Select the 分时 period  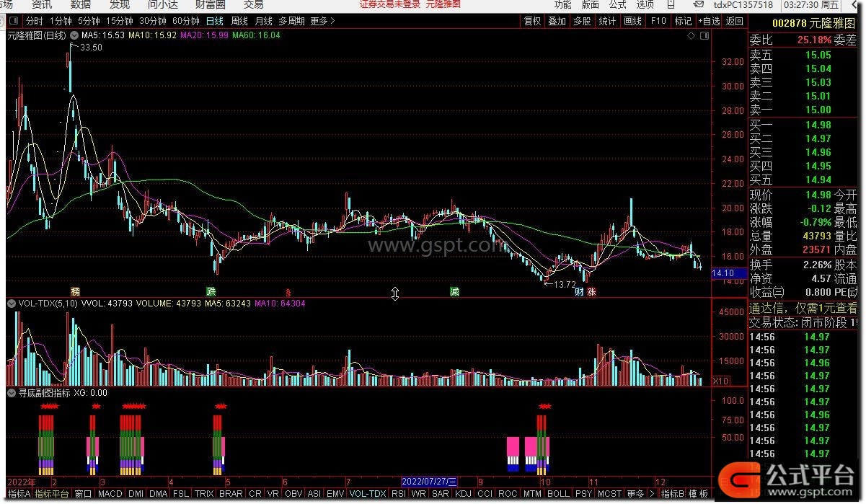[34, 21]
